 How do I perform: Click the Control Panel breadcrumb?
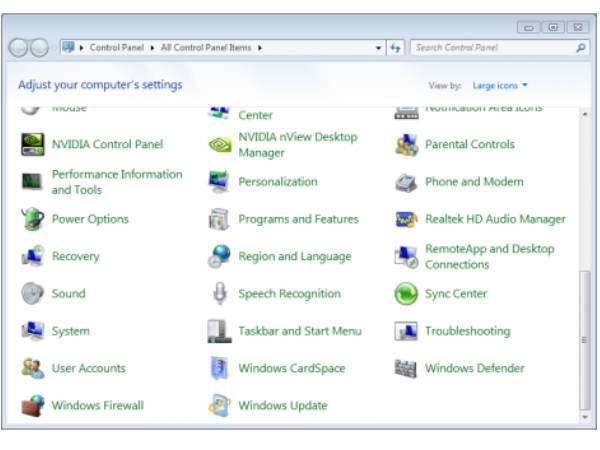[x=117, y=47]
